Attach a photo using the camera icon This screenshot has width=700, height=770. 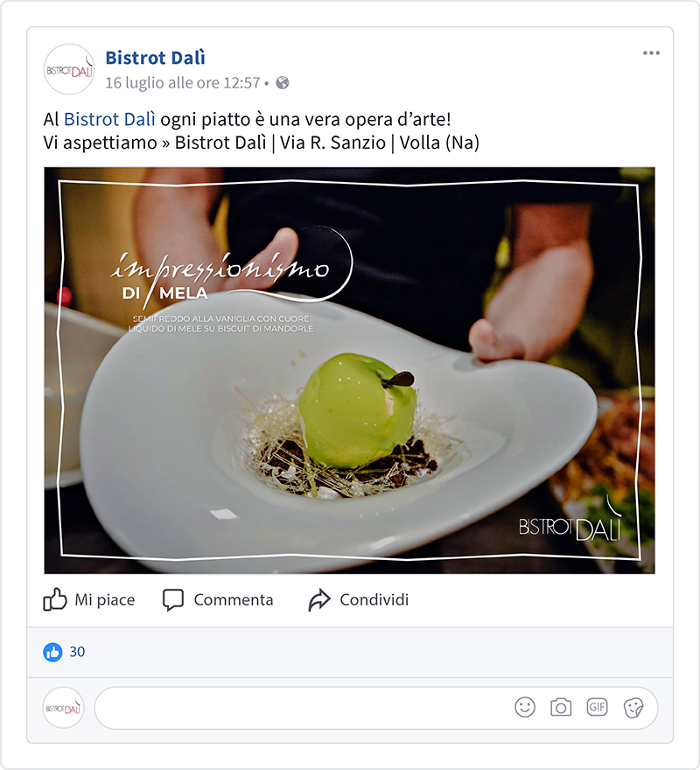coord(561,708)
